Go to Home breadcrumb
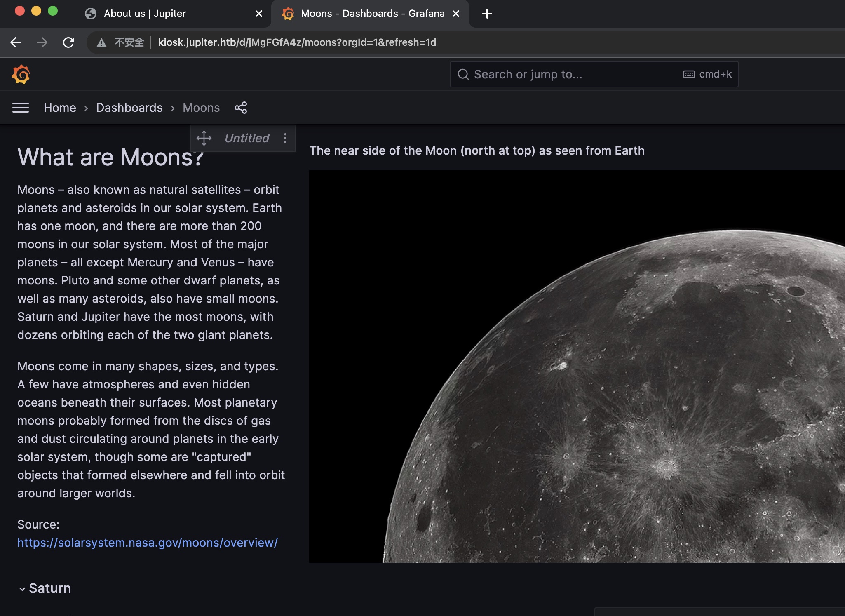Viewport: 845px width, 616px height. [x=60, y=108]
